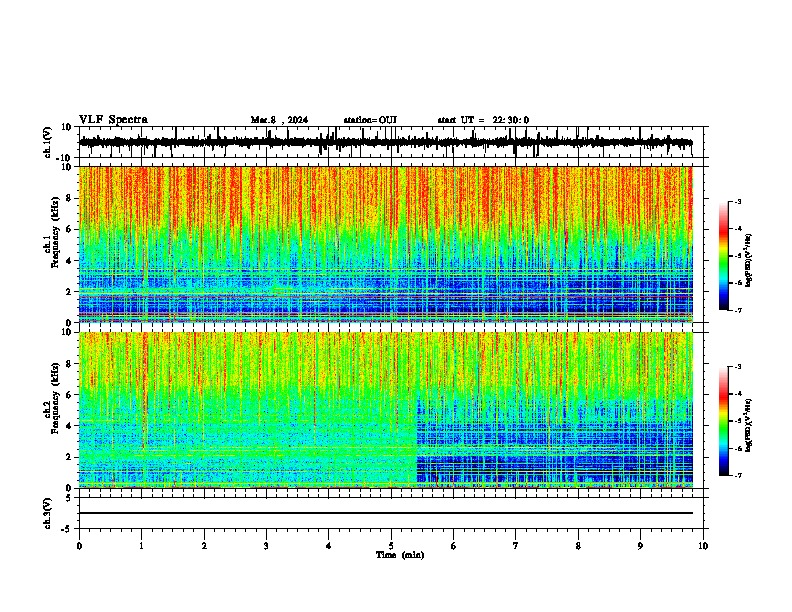The image size is (792, 612).
Task: Click the 'station=OUJ' label
Action: click(370, 120)
